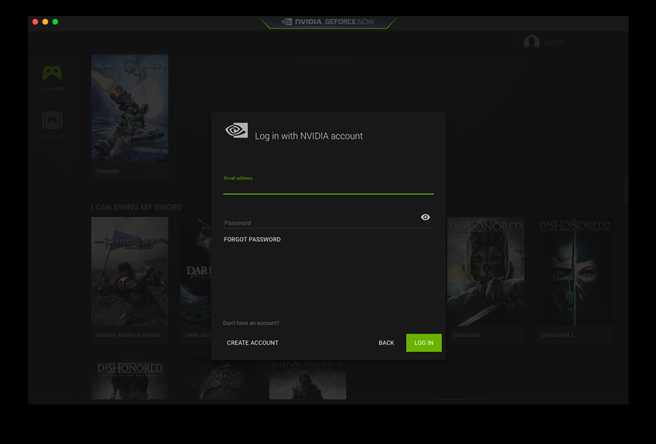Open the Dark Souls game thumbnail
Screen dimensions: 656x444
[x=197, y=272]
